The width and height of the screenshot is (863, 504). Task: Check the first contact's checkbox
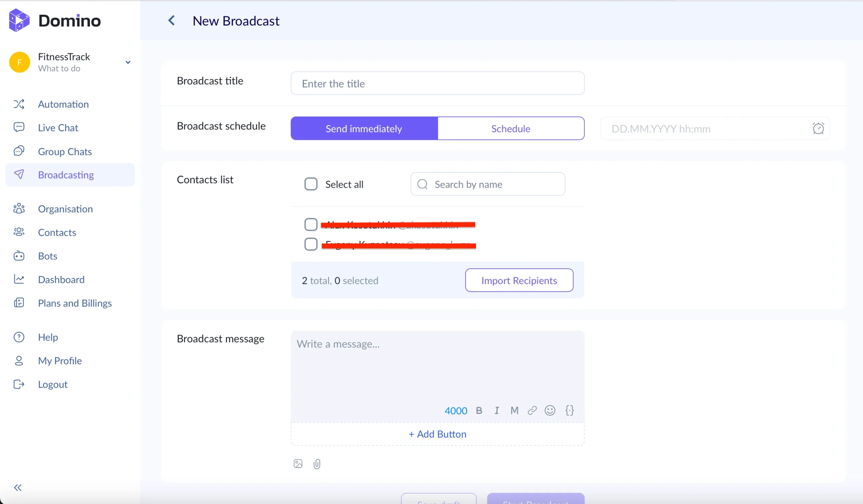pos(310,224)
